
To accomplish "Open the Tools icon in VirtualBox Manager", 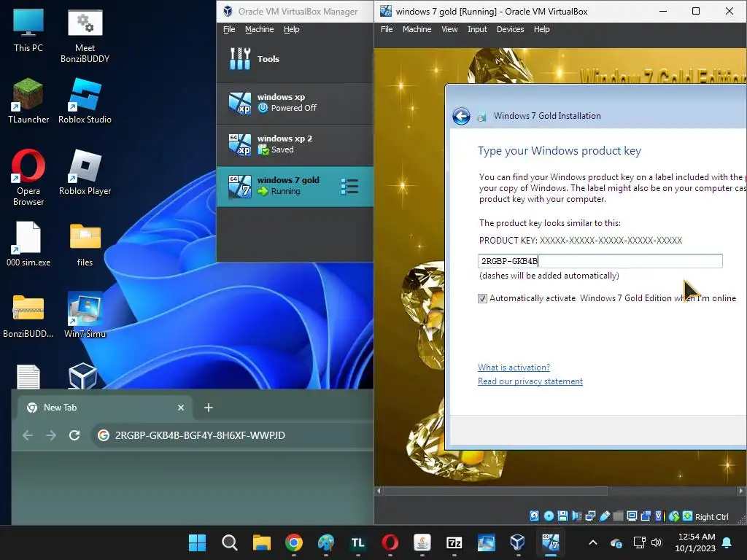I will [x=239, y=58].
